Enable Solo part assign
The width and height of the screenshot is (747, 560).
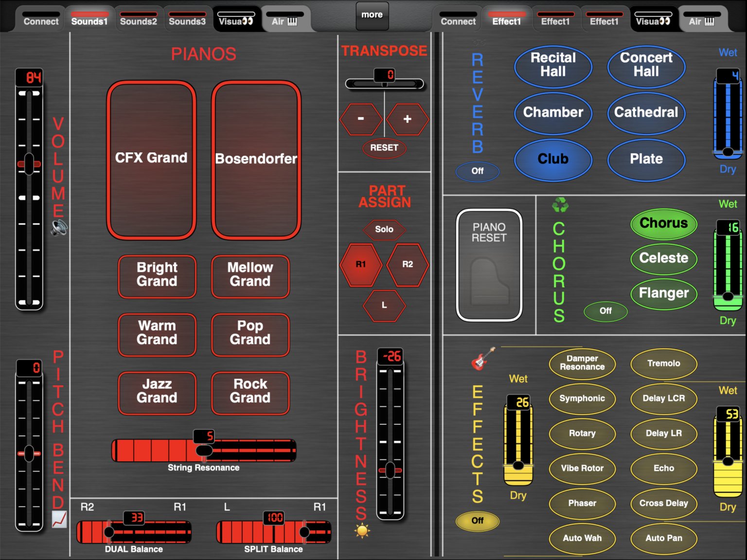[x=384, y=229]
